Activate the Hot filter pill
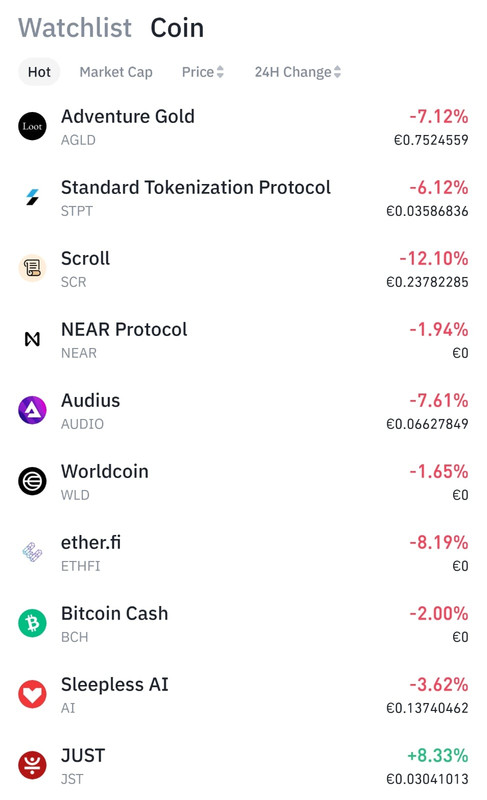Viewport: 487px width, 800px height. pos(39,72)
